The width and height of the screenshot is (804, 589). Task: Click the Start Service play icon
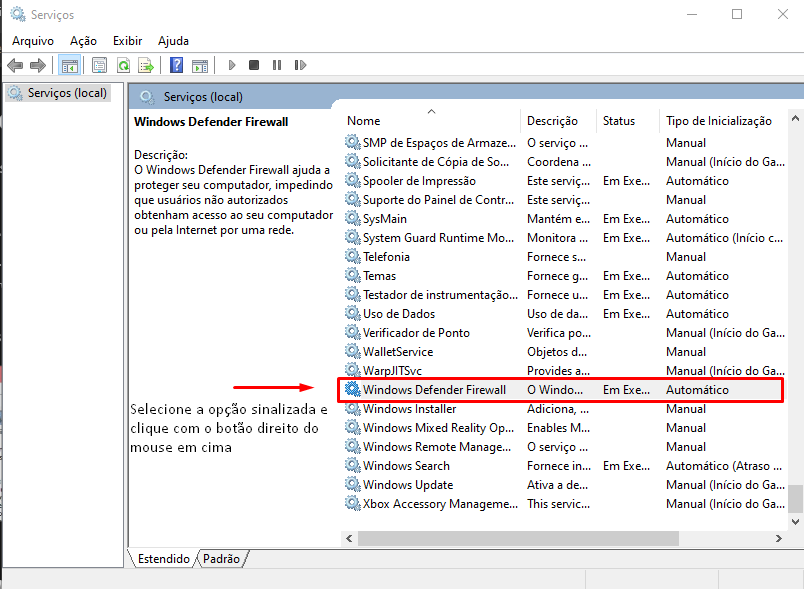232,65
